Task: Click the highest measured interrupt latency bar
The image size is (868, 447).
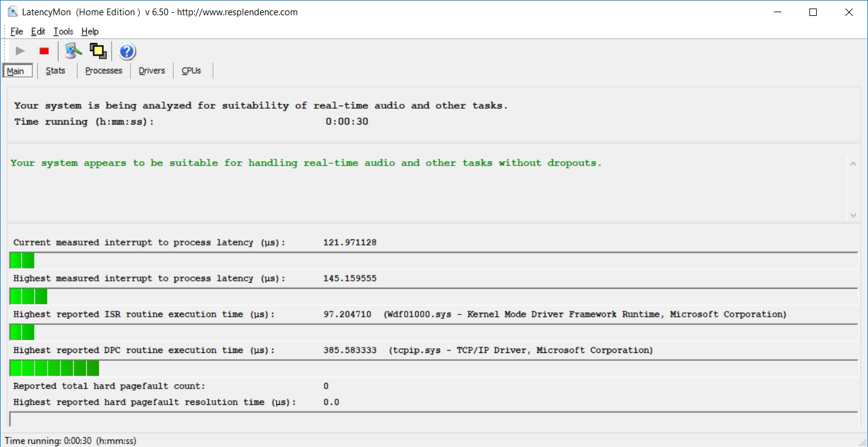Action: point(433,296)
